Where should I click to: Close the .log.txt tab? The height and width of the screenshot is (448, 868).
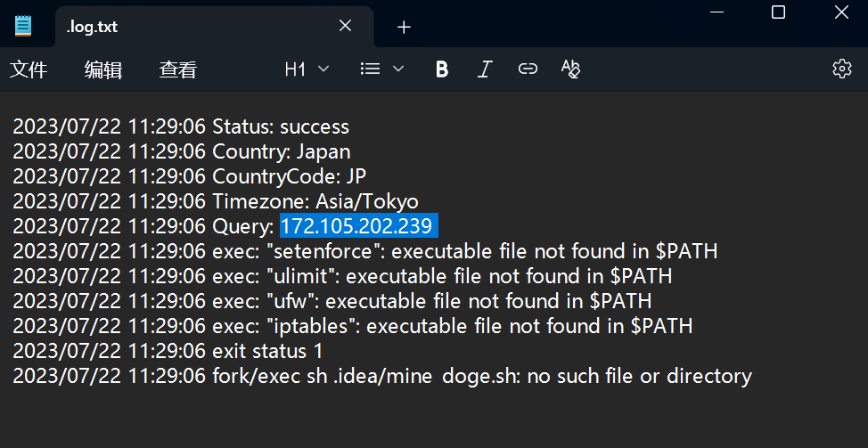(x=345, y=26)
